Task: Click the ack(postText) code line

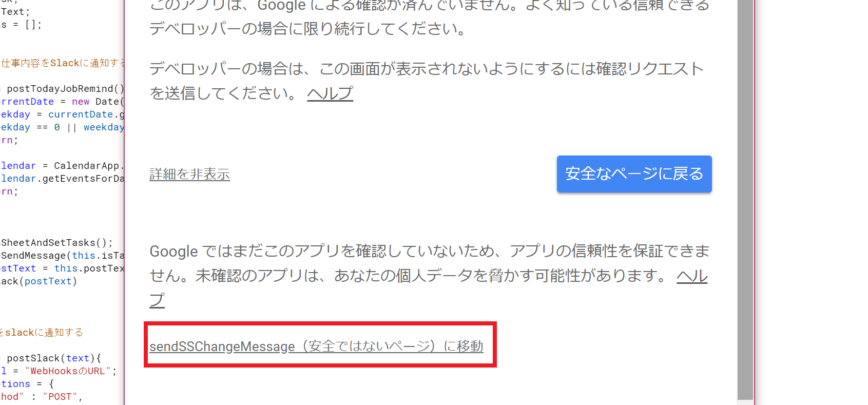Action: click(x=38, y=281)
